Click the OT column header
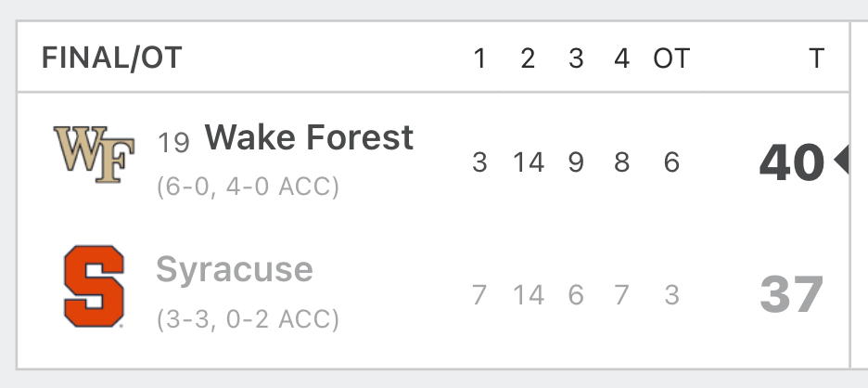The width and height of the screenshot is (868, 388). [x=671, y=58]
